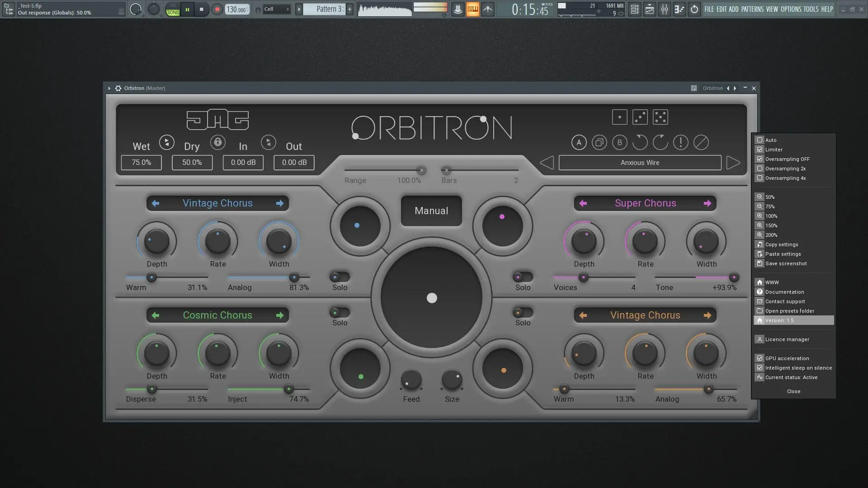Click the next preset arrow beside Anxious Wire
Screen dimensions: 868x488
733,163
